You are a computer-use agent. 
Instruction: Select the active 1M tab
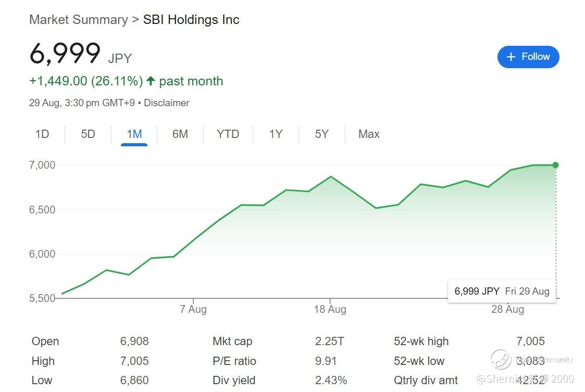tap(134, 134)
